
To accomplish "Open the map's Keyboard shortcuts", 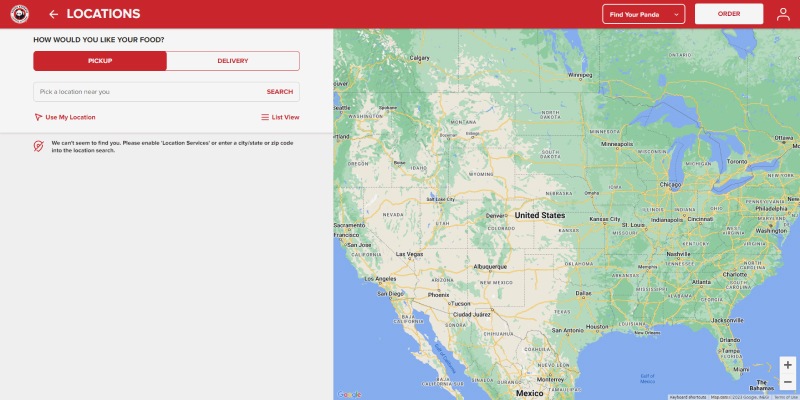I will 688,397.
